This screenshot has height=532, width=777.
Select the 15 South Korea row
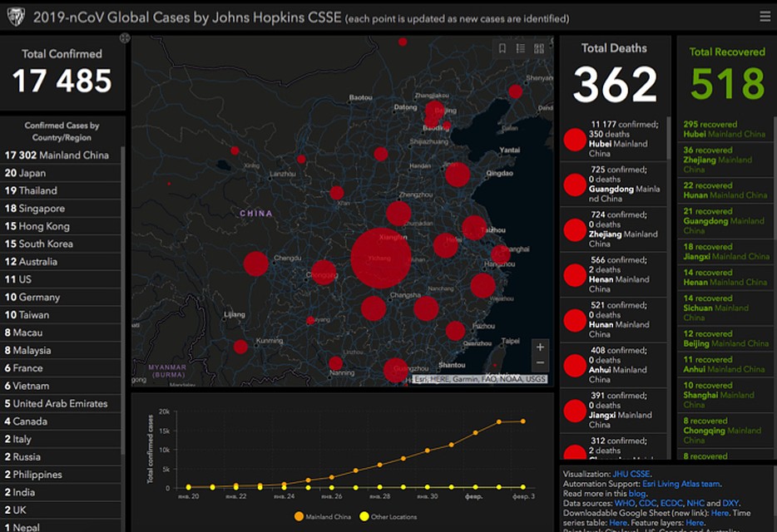pos(61,244)
